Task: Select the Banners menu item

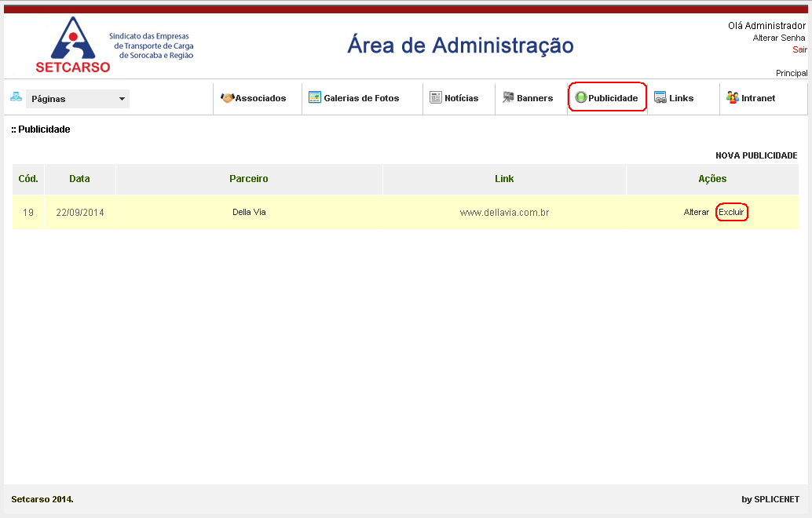Action: click(535, 98)
